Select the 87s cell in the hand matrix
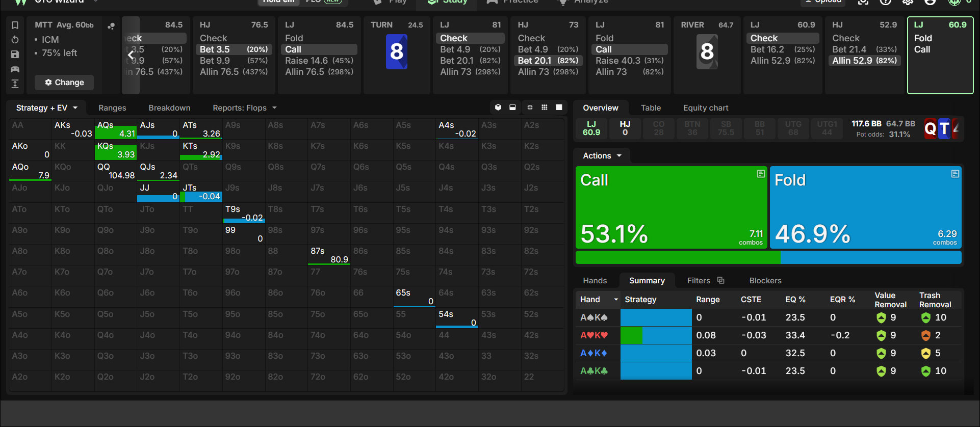 coord(329,255)
